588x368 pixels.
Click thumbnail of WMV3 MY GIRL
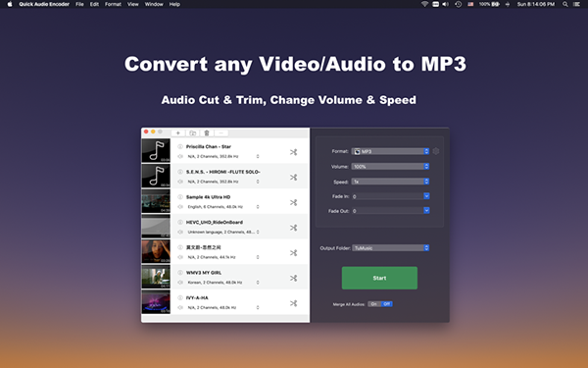coord(156,277)
